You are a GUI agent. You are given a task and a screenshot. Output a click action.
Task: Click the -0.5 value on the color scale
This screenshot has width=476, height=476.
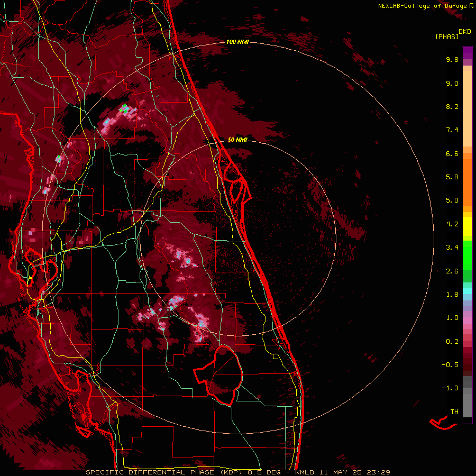(450, 365)
